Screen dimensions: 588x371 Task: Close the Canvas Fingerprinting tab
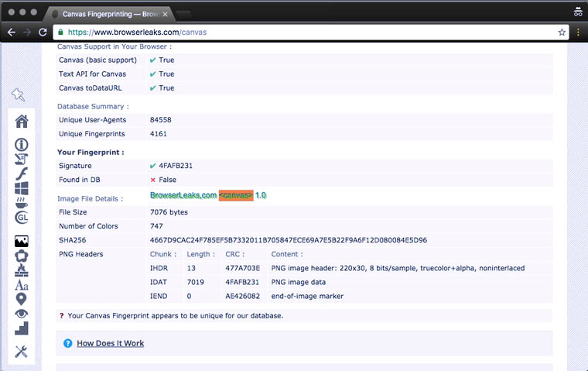tap(166, 14)
